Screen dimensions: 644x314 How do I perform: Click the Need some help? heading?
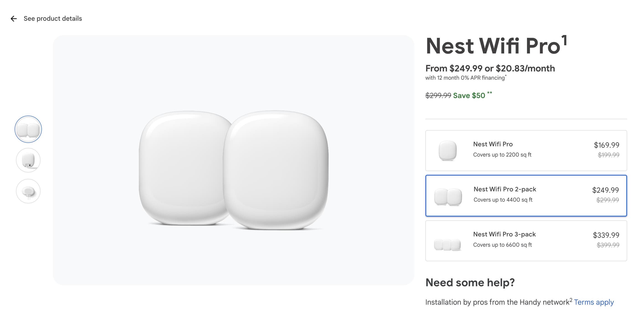pos(470,283)
